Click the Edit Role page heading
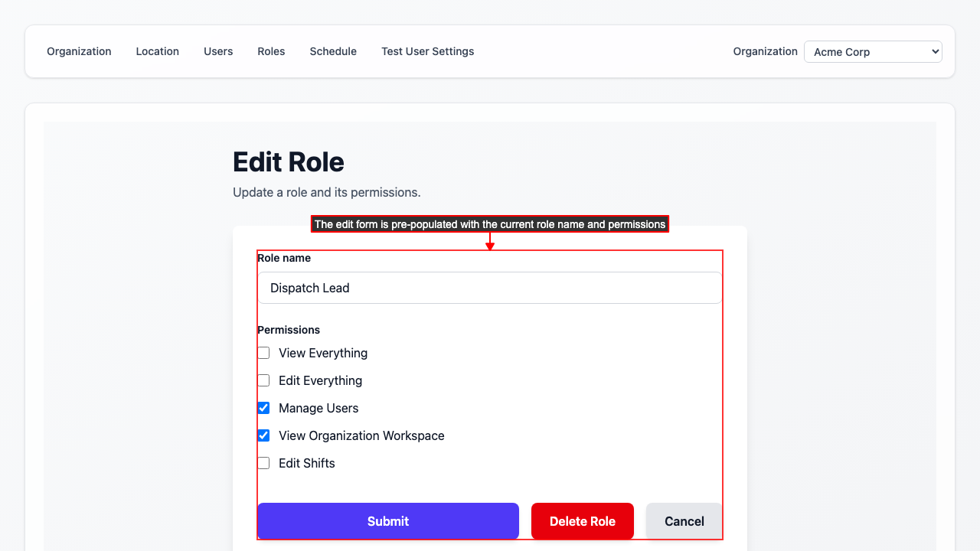This screenshot has width=980, height=551. [289, 161]
